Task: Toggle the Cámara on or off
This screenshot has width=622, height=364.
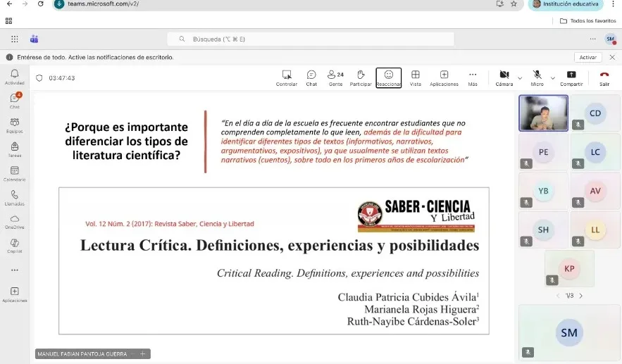Action: pyautogui.click(x=504, y=78)
